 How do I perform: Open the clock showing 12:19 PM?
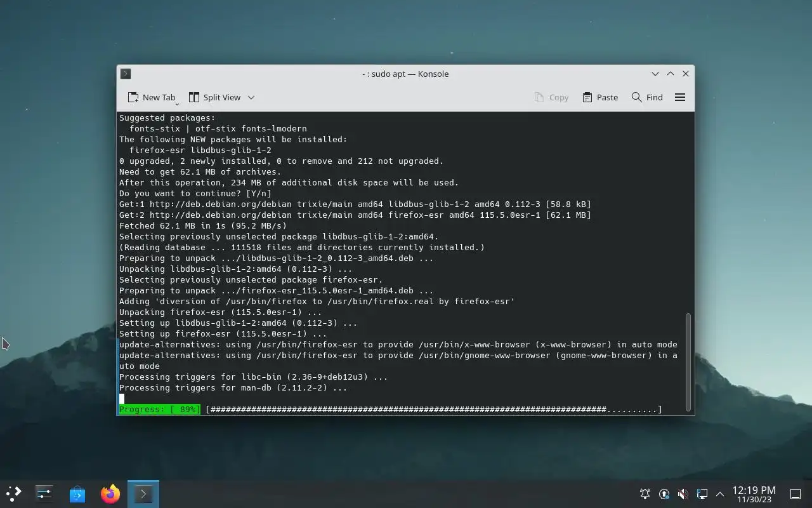point(754,494)
